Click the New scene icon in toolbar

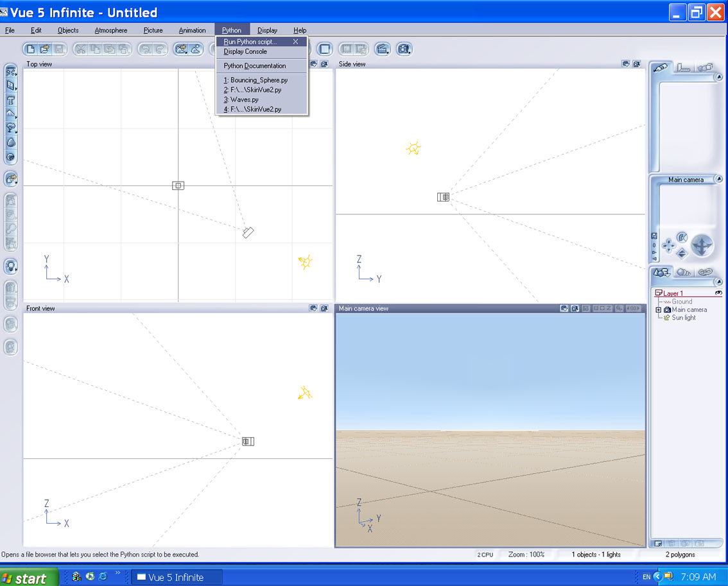[x=31, y=49]
